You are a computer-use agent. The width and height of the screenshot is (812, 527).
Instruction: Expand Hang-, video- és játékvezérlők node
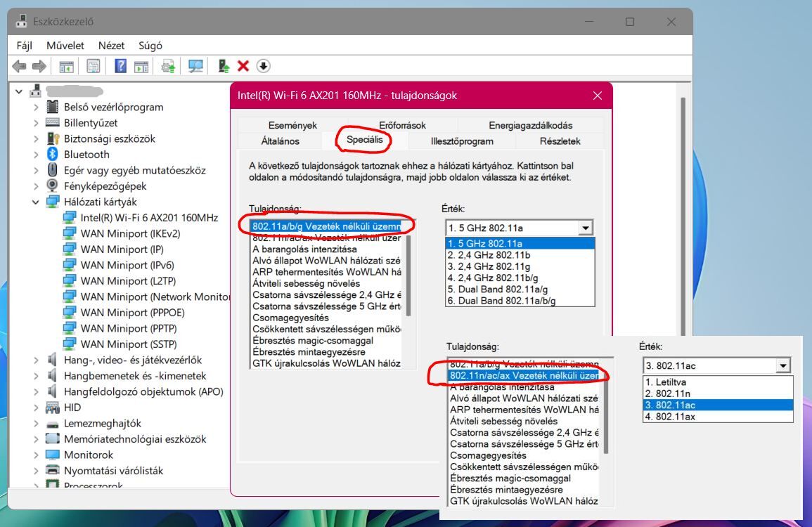(x=36, y=360)
